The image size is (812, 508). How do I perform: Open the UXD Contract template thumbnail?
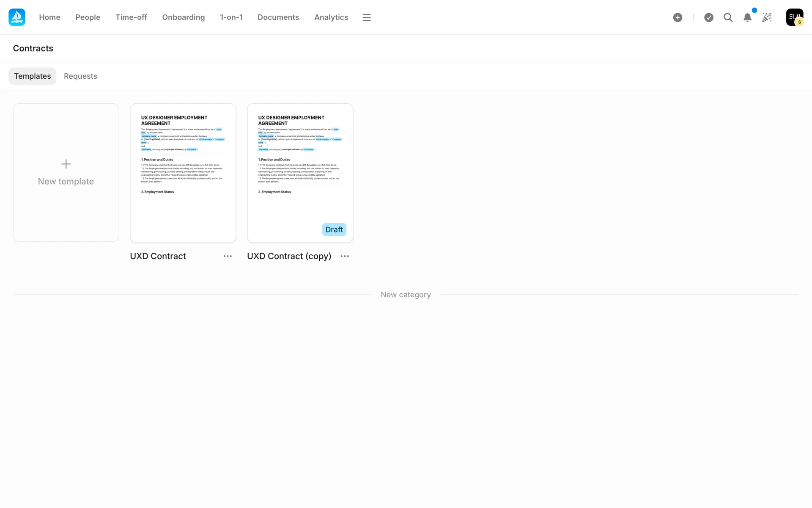[183, 173]
